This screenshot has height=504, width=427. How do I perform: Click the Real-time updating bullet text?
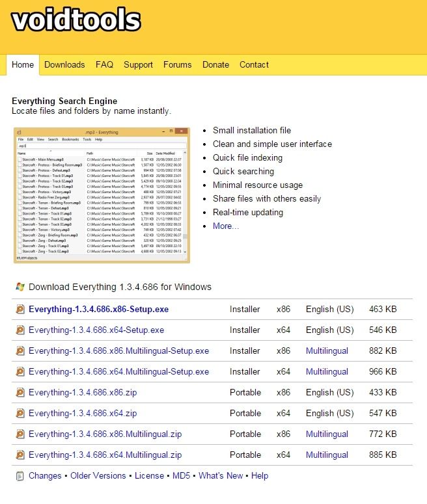point(248,213)
